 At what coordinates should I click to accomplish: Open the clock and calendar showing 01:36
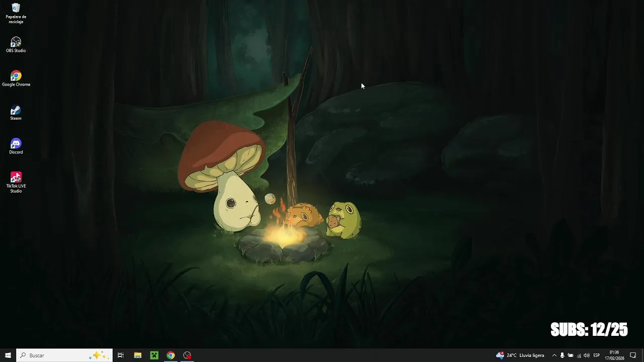(x=614, y=355)
